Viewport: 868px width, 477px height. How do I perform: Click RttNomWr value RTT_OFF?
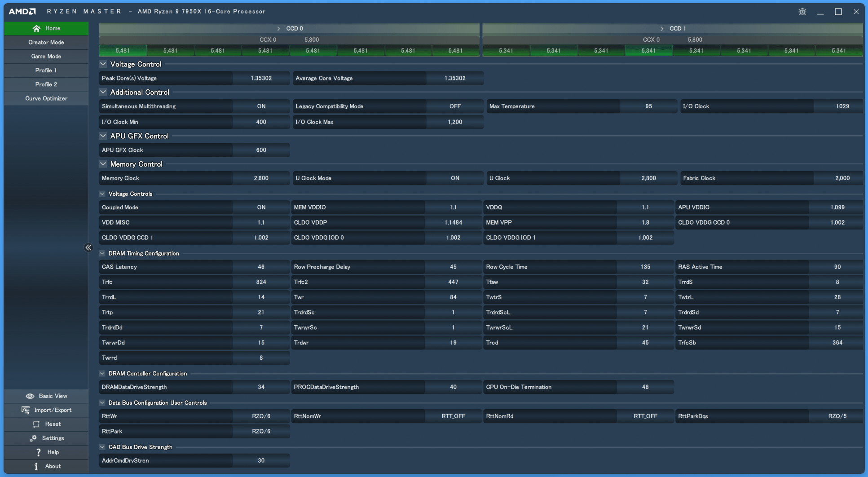point(453,416)
